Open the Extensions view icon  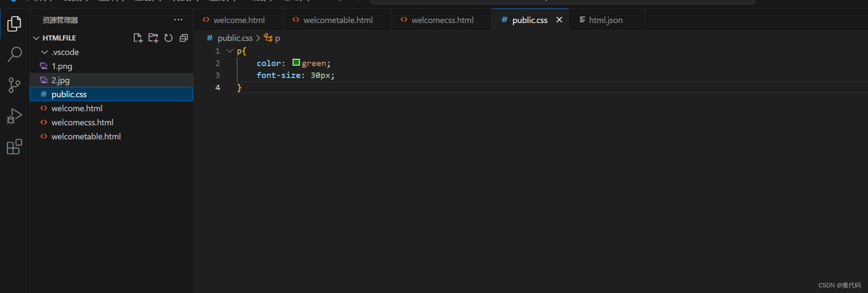click(x=14, y=147)
